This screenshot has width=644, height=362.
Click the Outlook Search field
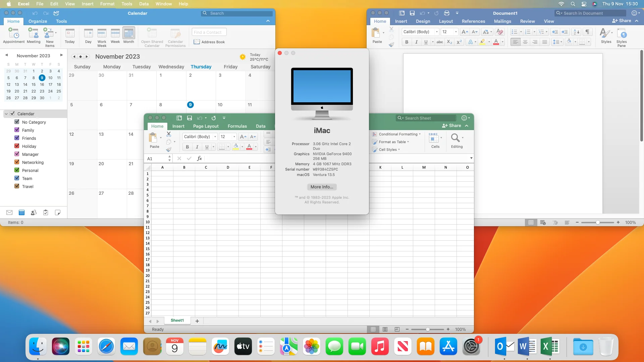click(x=237, y=13)
